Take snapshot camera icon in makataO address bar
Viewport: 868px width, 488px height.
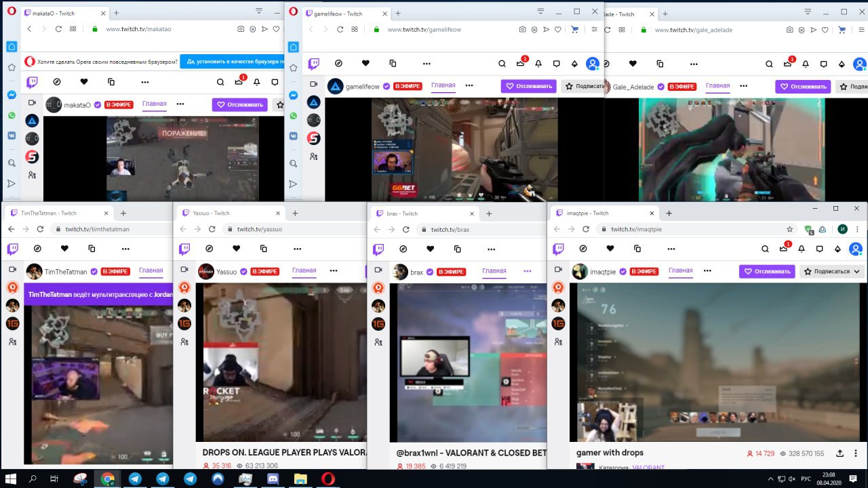click(241, 29)
